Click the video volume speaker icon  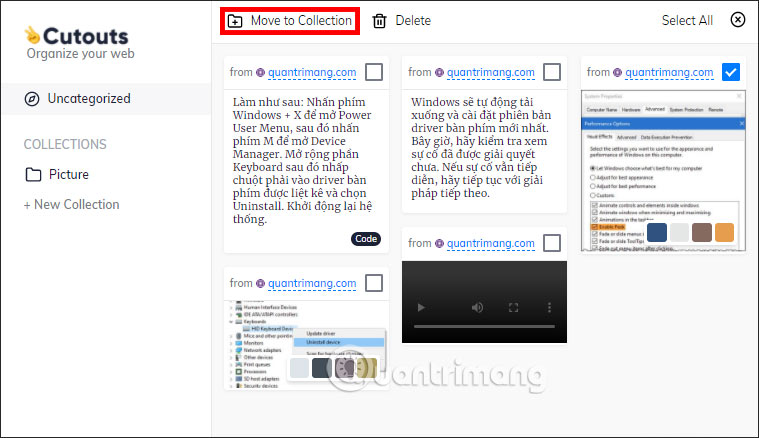point(477,307)
